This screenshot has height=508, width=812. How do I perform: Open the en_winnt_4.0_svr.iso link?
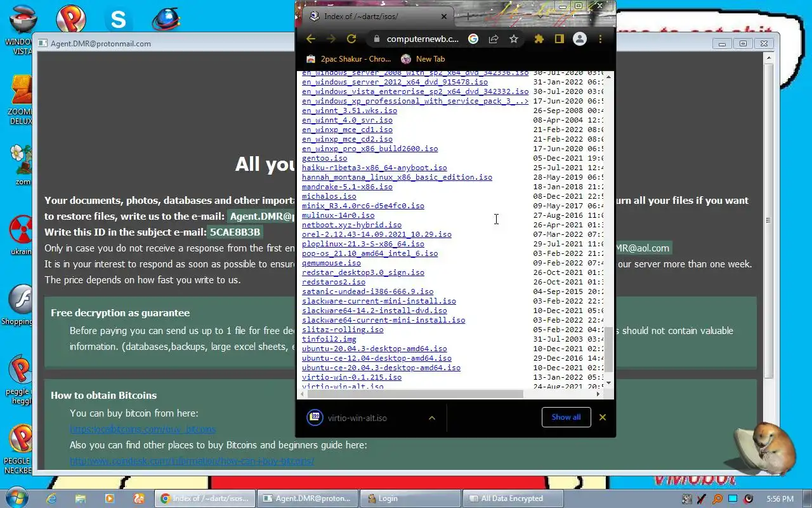[347, 120]
